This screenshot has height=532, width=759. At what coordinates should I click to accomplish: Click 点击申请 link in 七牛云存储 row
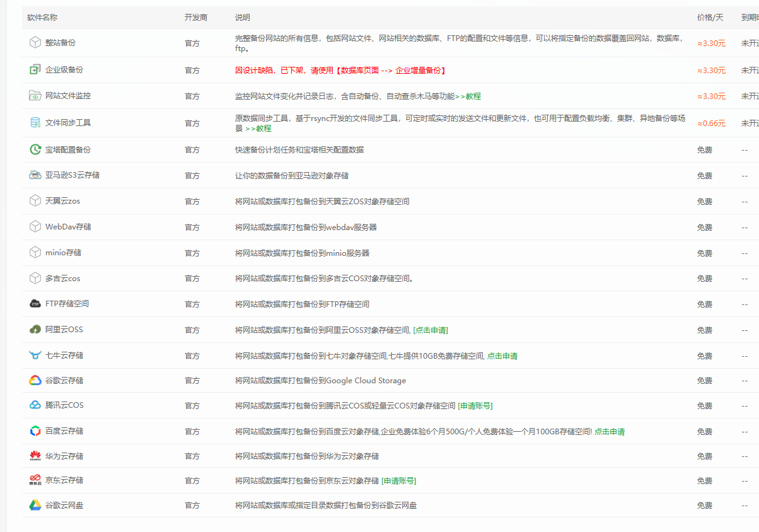[x=502, y=356]
